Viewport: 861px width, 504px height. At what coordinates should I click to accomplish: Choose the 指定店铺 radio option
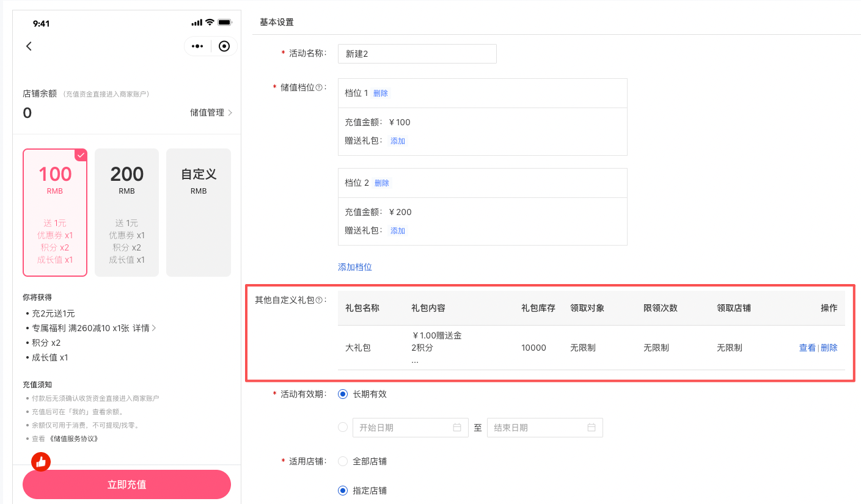pyautogui.click(x=343, y=491)
